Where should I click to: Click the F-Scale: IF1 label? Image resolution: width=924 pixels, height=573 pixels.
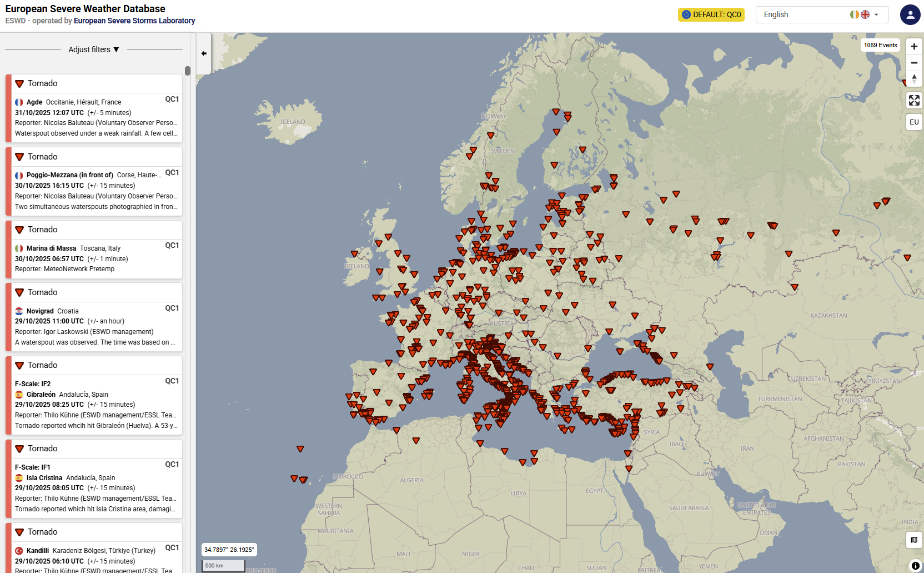[x=33, y=467]
